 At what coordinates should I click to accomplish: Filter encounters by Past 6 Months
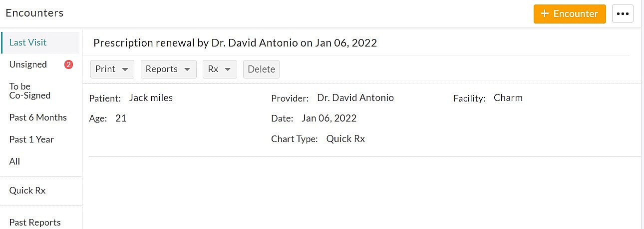38,117
